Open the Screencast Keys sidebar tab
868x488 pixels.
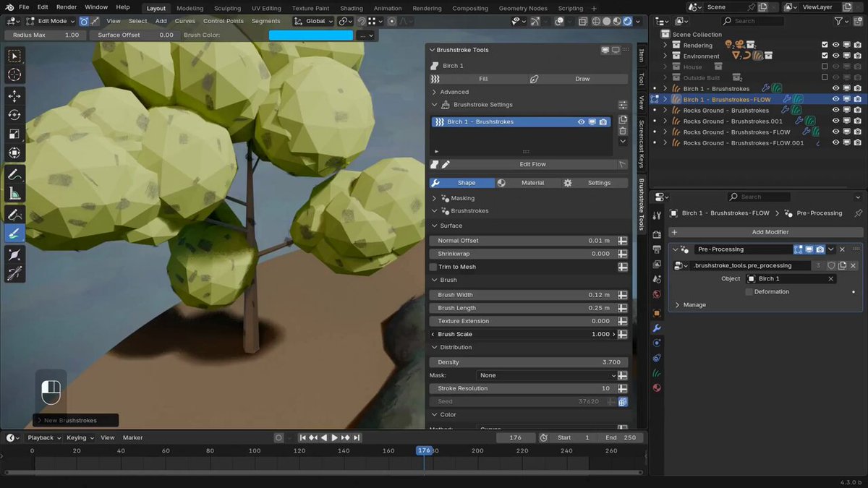(x=641, y=145)
